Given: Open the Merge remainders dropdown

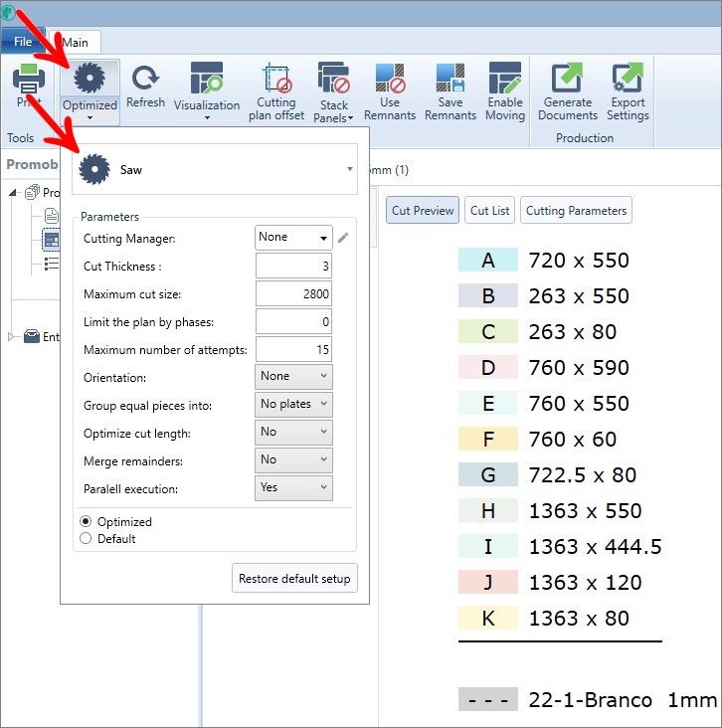Looking at the screenshot, I should [x=293, y=460].
